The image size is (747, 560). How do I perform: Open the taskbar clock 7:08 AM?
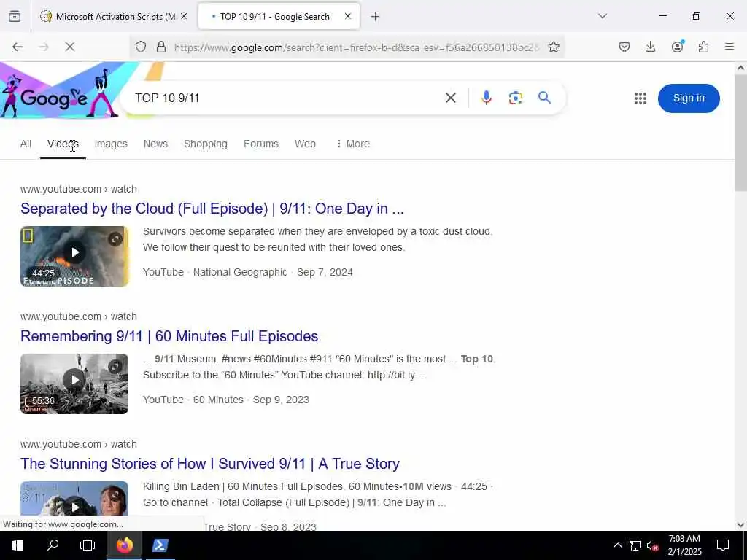pos(684,545)
